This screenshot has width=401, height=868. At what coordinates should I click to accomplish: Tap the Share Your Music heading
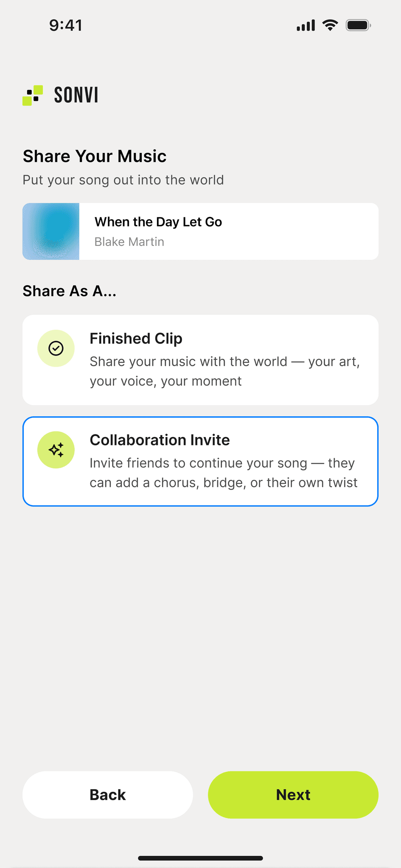pyautogui.click(x=95, y=156)
